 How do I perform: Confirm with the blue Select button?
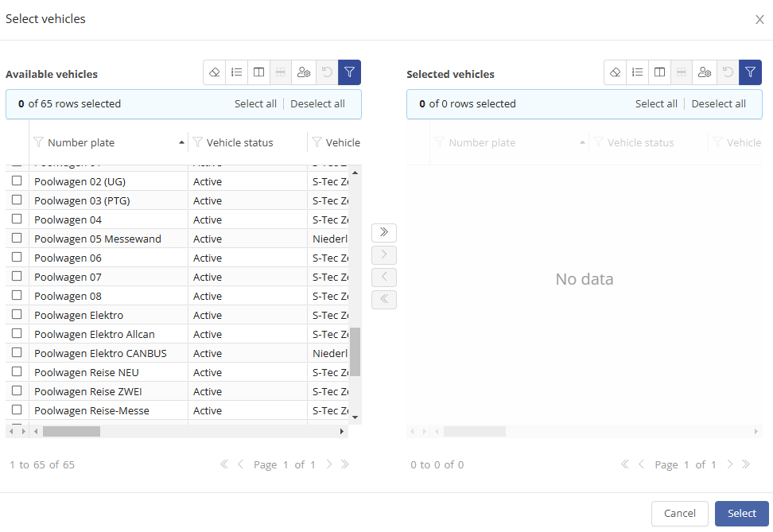pyautogui.click(x=741, y=513)
